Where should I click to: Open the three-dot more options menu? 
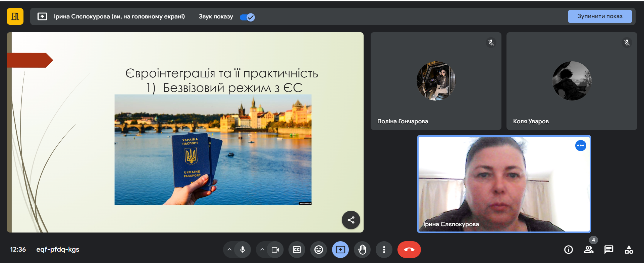coord(384,250)
